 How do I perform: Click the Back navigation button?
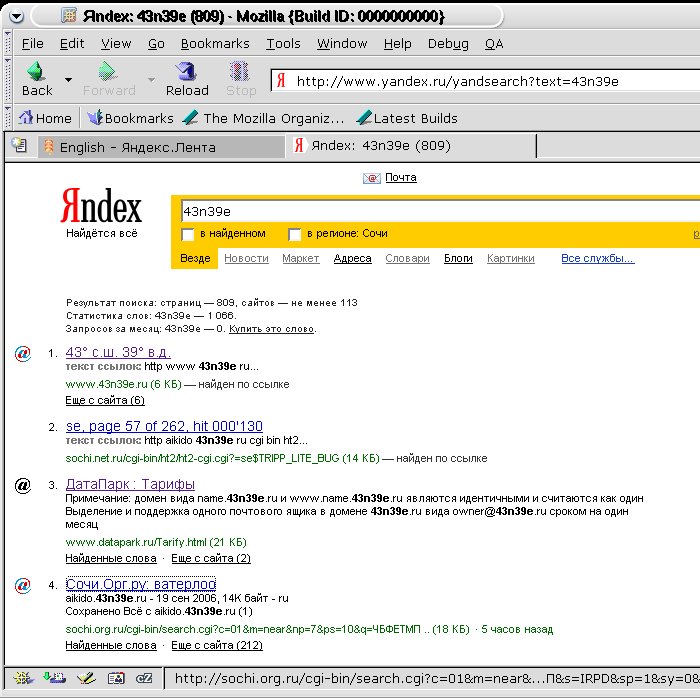[x=38, y=79]
